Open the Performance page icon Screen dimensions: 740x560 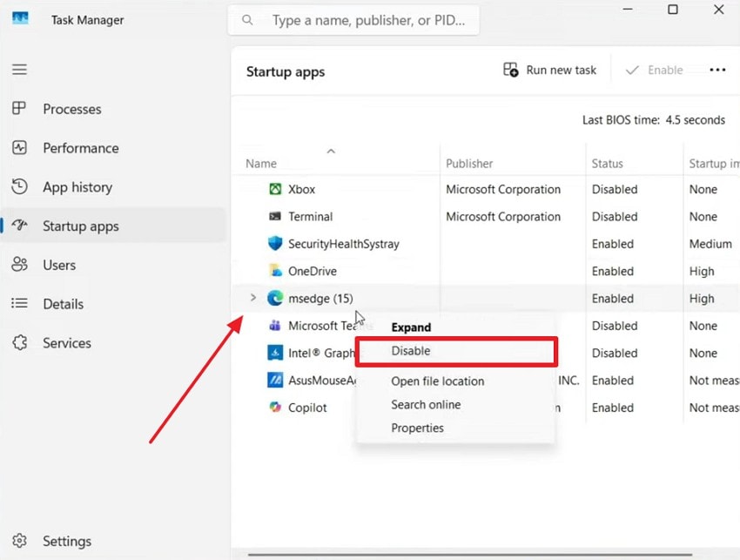tap(19, 148)
